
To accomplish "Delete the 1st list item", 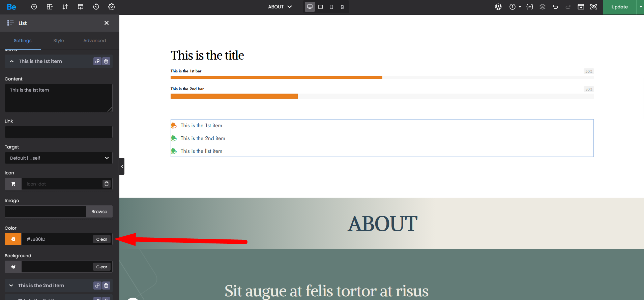I will (x=106, y=61).
